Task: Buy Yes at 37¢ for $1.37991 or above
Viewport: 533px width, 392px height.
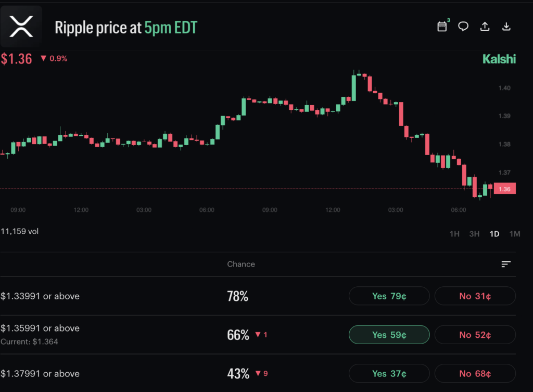Action: [x=389, y=373]
